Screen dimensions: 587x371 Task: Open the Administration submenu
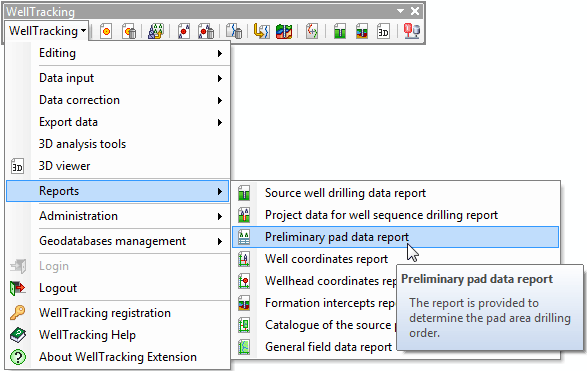[x=118, y=216]
